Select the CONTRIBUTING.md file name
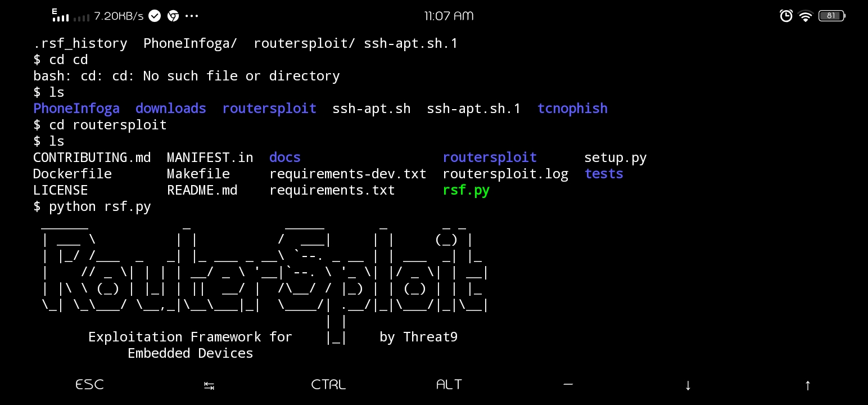 click(x=92, y=157)
